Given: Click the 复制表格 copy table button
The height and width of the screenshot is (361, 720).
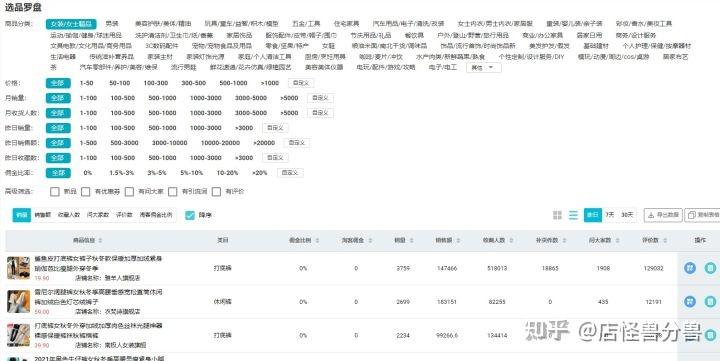Looking at the screenshot, I should tap(703, 215).
